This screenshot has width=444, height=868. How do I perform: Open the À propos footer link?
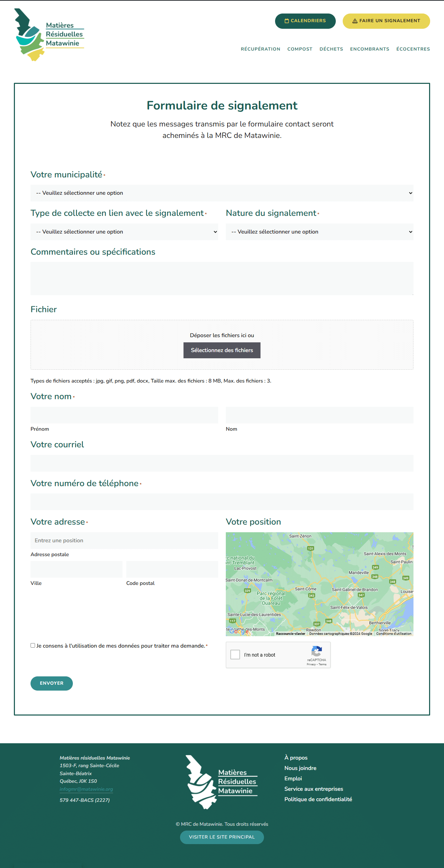(296, 758)
